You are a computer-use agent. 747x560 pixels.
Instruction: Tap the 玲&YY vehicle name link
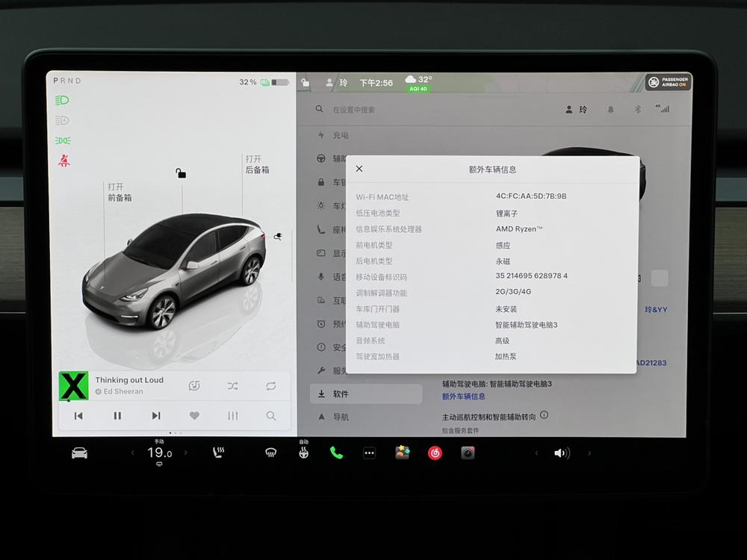pyautogui.click(x=656, y=310)
